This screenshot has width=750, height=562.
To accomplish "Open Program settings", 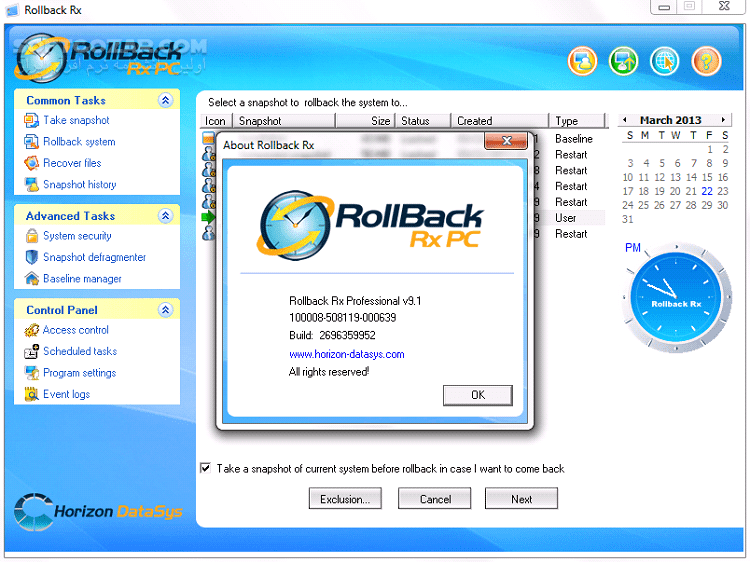I will (80, 373).
